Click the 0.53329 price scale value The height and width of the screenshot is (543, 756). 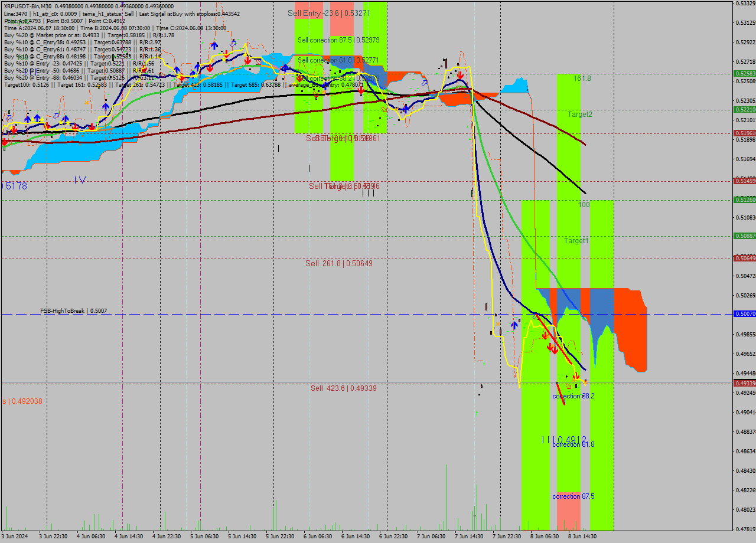pyautogui.click(x=746, y=4)
